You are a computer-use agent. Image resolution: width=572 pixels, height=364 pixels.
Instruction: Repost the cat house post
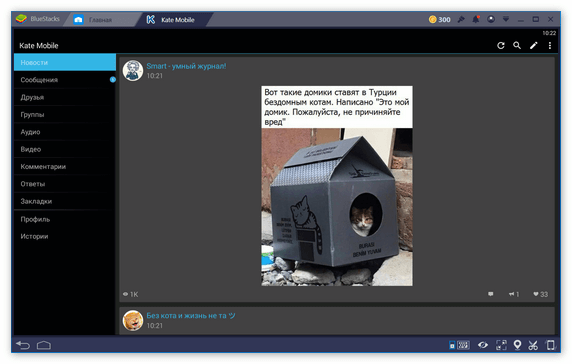coord(514,294)
